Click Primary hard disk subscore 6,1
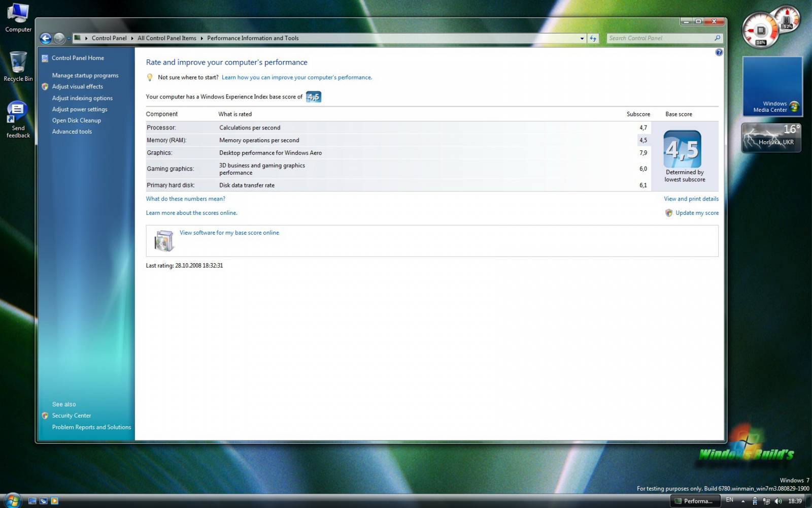 click(x=643, y=185)
